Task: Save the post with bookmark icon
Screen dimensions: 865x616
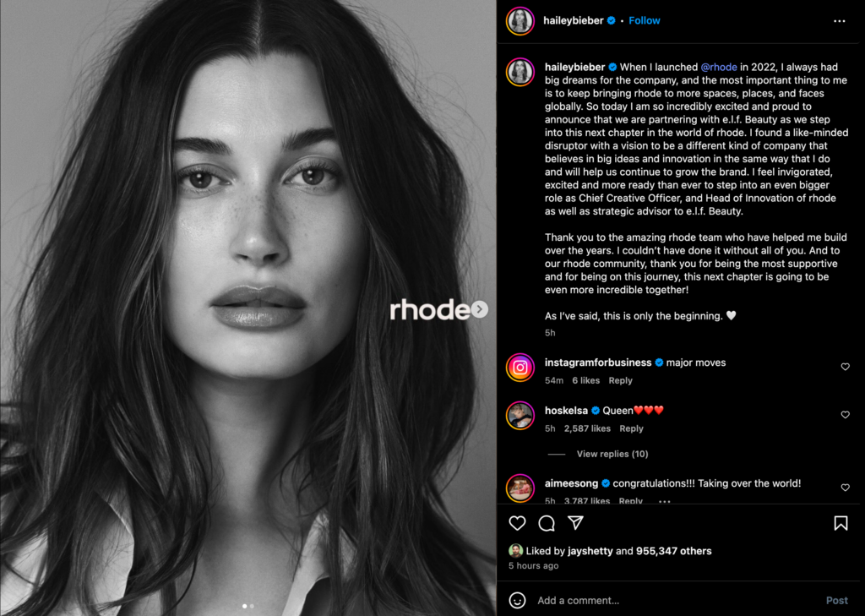Action: (841, 523)
